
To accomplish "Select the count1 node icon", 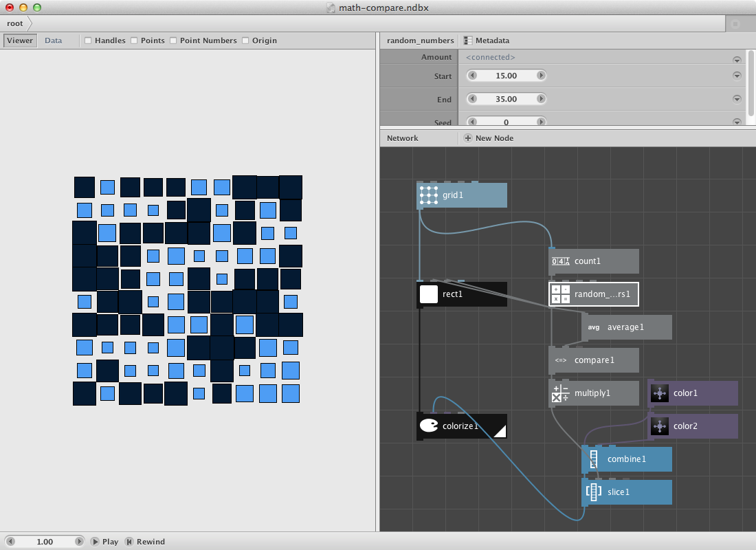I will 561,261.
